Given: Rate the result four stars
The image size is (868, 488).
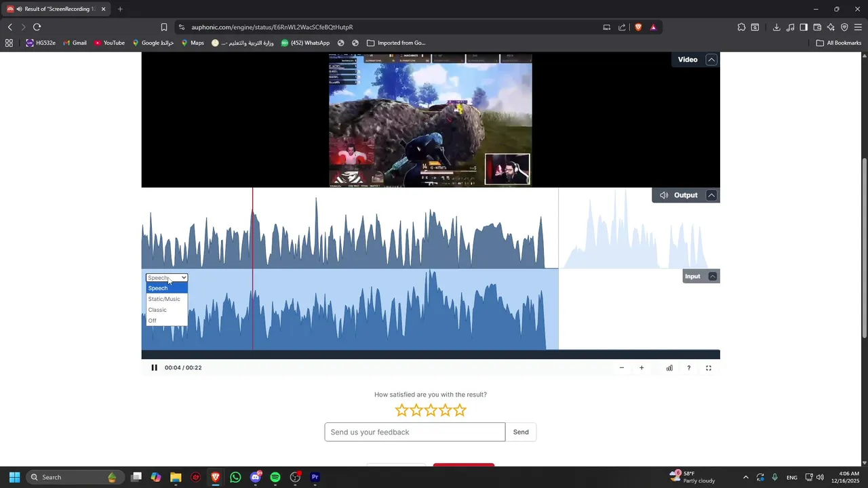Looking at the screenshot, I should pos(445,410).
